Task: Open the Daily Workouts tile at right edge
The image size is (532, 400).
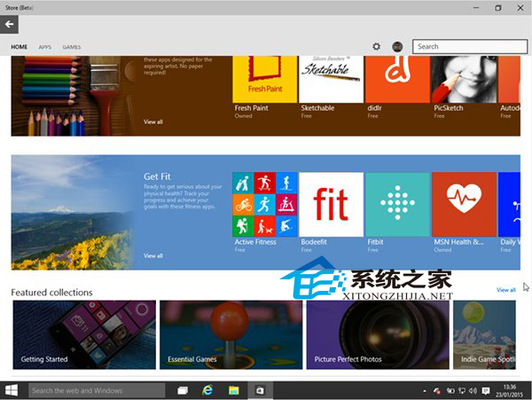Action: pyautogui.click(x=509, y=213)
